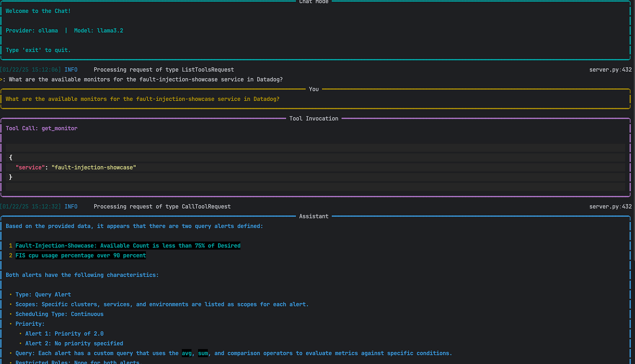Click 'FIS cpu usage percentage over 90 percent'
Image resolution: width=635 pixels, height=364 pixels.
coord(81,255)
